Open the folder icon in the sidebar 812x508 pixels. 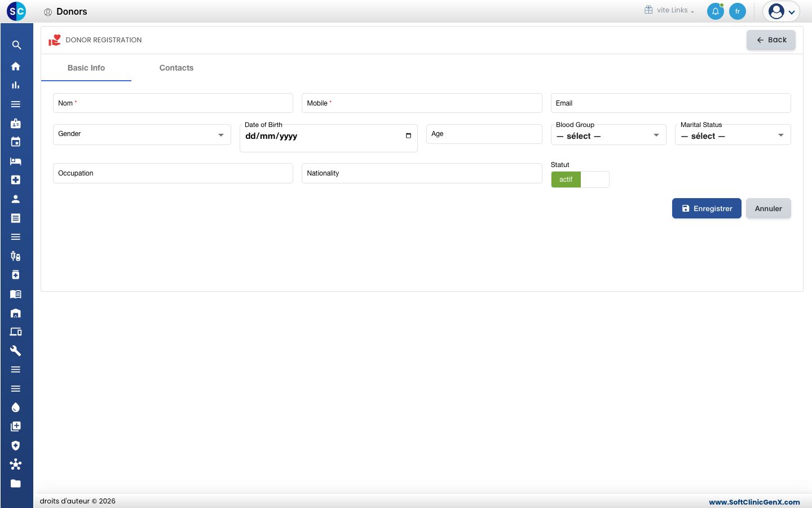pos(16,483)
